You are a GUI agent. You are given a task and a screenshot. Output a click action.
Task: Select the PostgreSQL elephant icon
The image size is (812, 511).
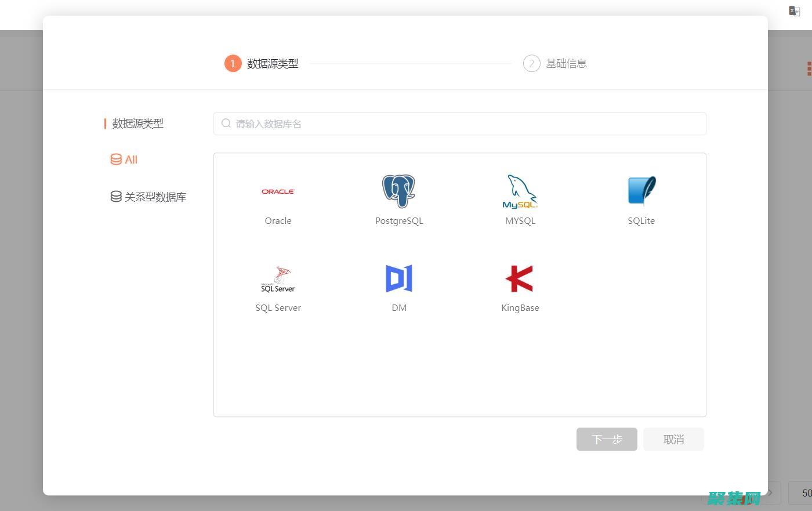(x=399, y=191)
